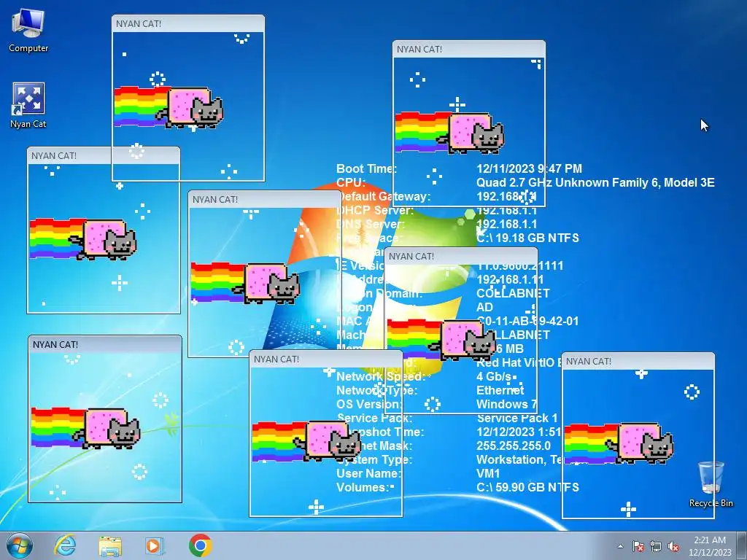
Task: Click the muted volume speaker tray icon
Action: 673,546
